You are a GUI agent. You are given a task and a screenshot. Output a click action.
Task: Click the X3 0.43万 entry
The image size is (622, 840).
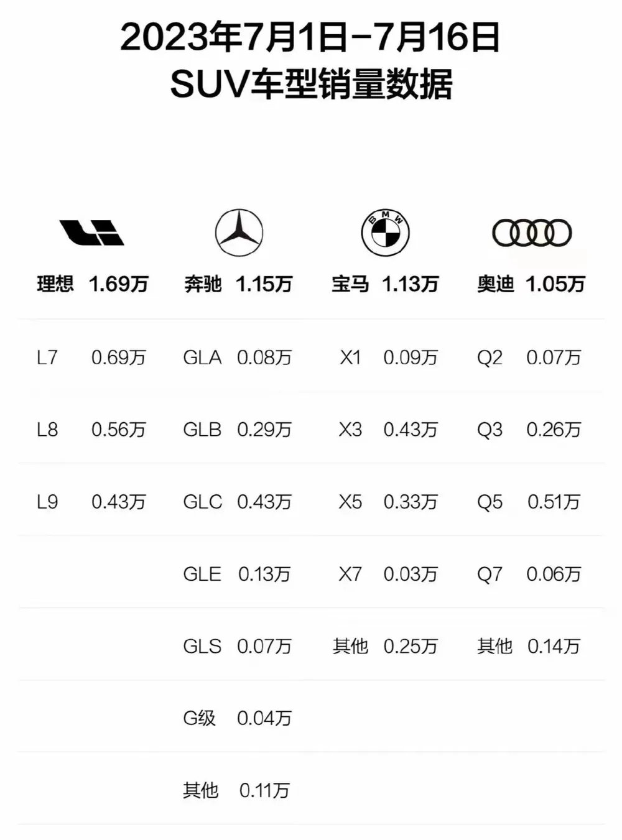(x=389, y=430)
